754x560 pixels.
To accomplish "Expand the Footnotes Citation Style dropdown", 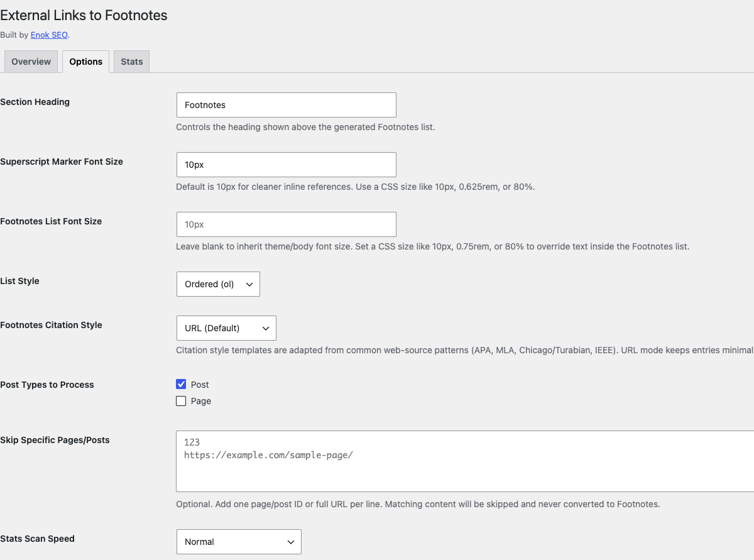I will 226,328.
